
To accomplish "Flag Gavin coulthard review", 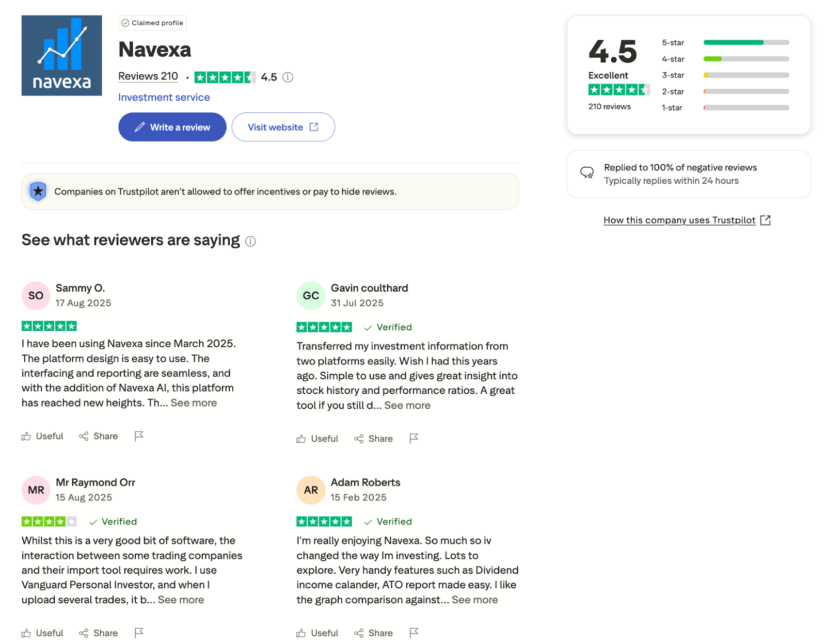I will point(414,439).
